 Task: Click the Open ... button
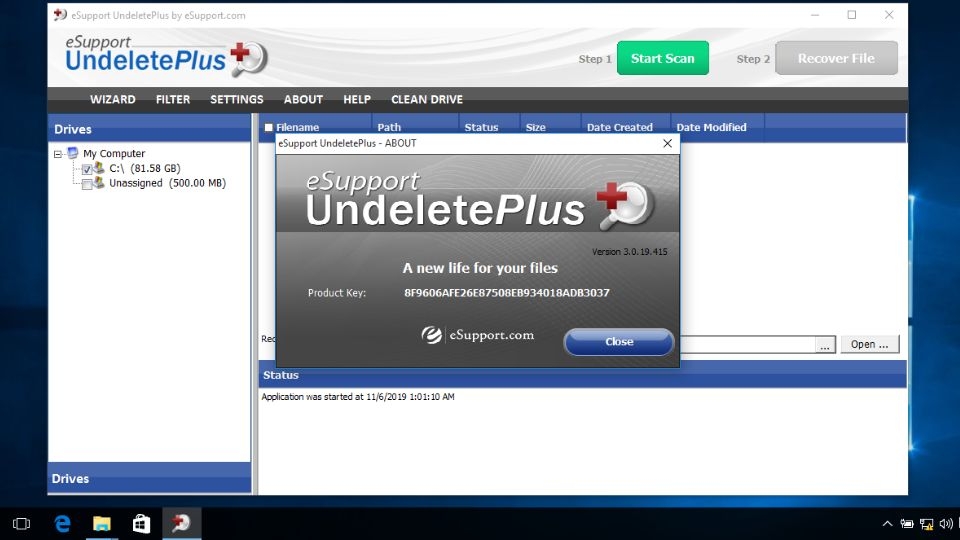(x=869, y=344)
